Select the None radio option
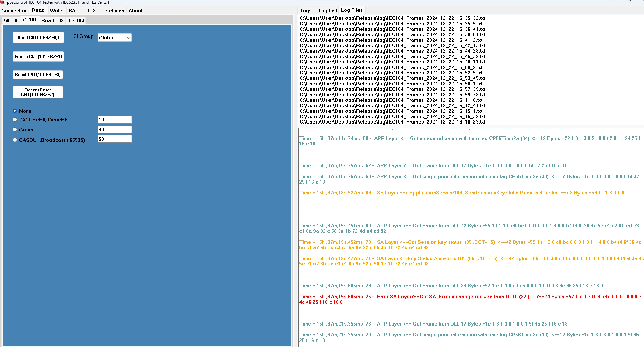The image size is (644, 347). click(15, 111)
